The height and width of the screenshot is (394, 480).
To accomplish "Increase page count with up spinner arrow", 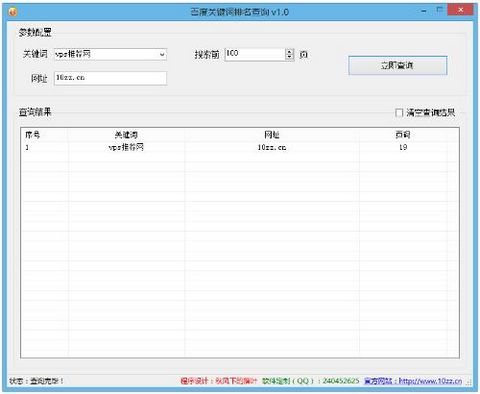I will pos(290,51).
